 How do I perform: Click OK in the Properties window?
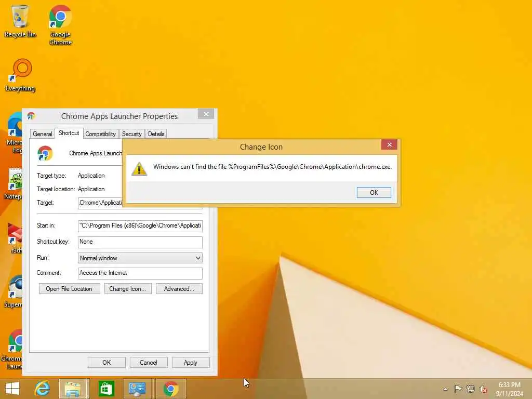[107, 362]
